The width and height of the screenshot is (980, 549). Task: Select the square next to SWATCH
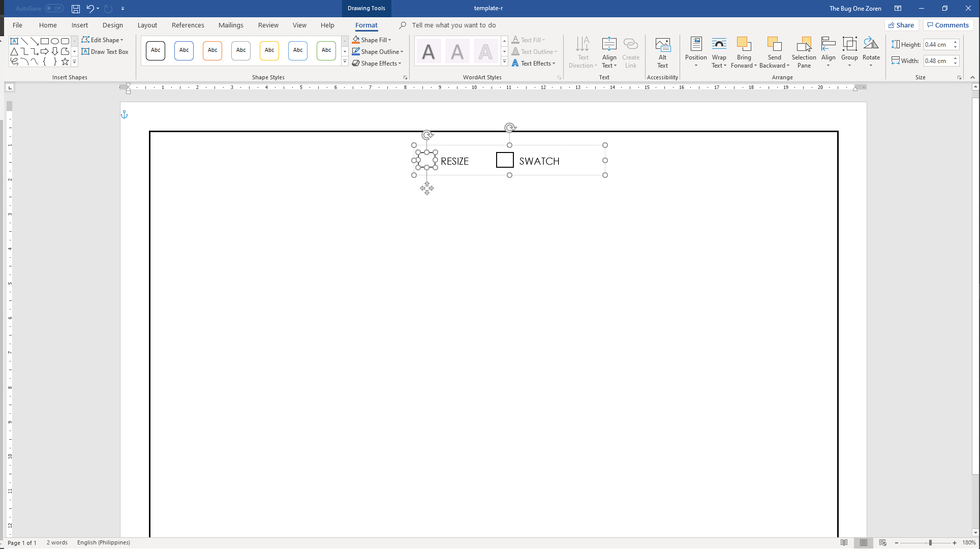(x=505, y=160)
